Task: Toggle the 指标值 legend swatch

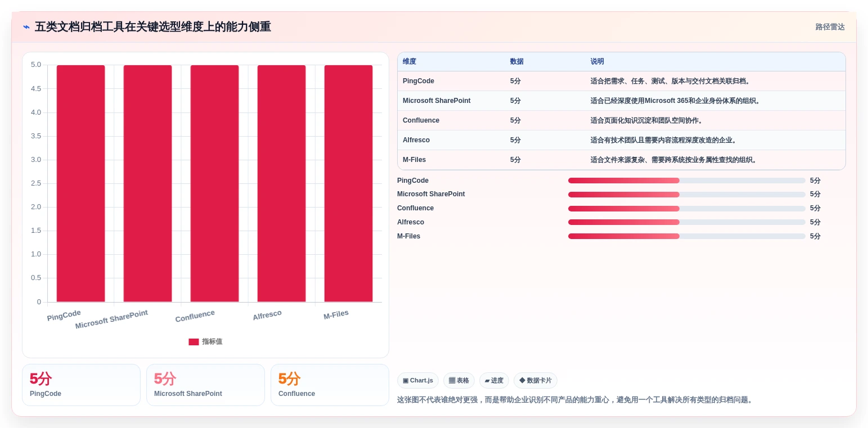Action: (194, 342)
